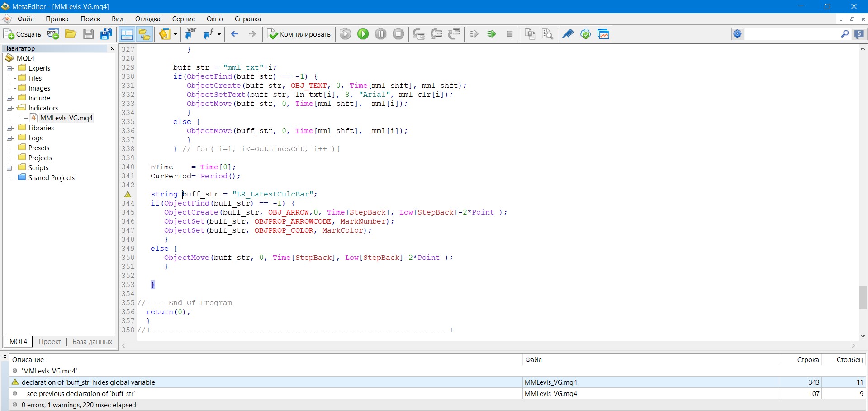Start debugging with the green play button
Screen dimensions: 868x411
coord(363,34)
